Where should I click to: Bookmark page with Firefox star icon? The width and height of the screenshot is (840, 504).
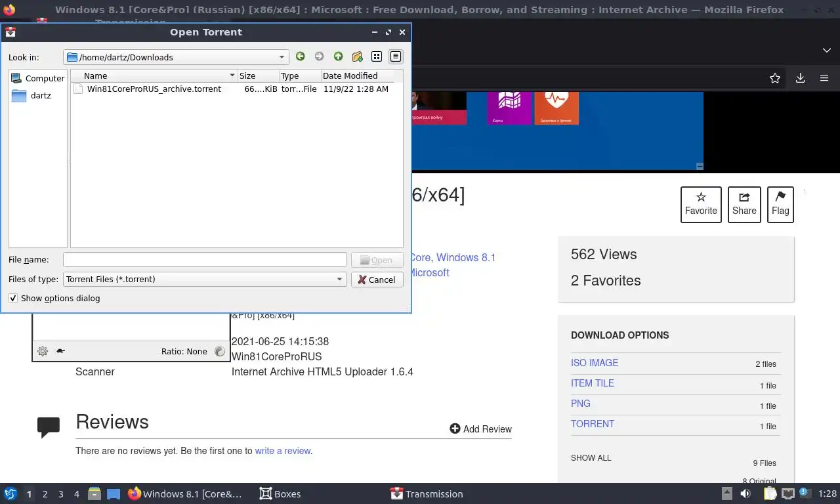775,78
